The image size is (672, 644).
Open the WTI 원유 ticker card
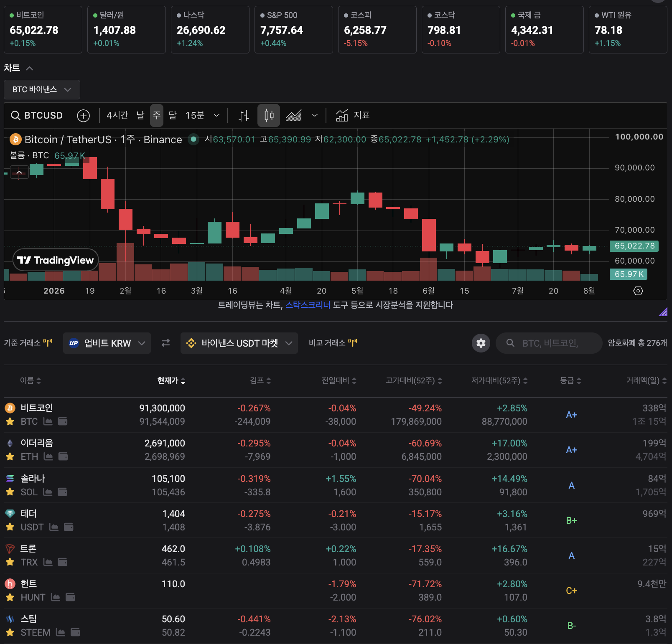click(628, 30)
